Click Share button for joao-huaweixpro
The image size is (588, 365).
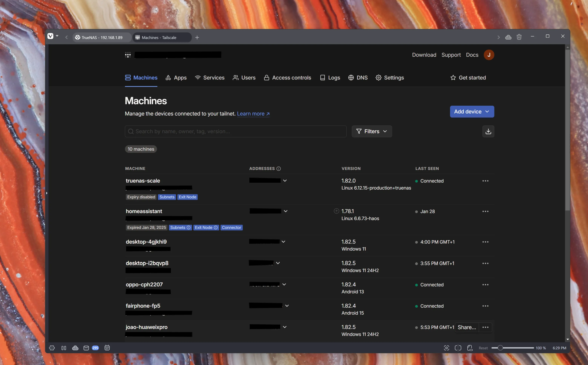(x=466, y=327)
